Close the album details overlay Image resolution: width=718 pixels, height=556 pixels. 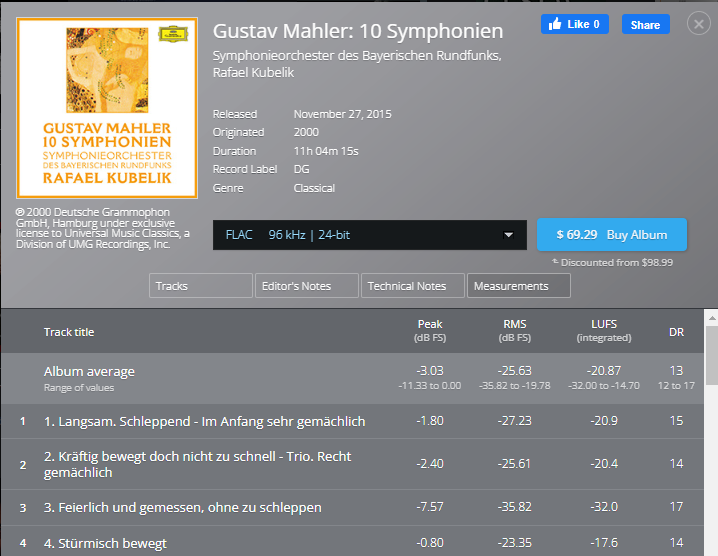coord(699,23)
